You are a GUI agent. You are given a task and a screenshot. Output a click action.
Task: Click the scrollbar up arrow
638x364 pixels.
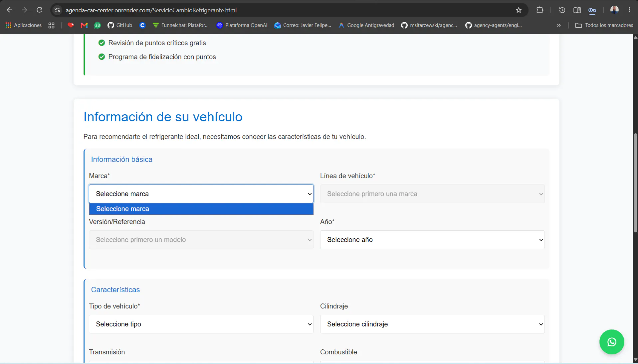pos(635,37)
